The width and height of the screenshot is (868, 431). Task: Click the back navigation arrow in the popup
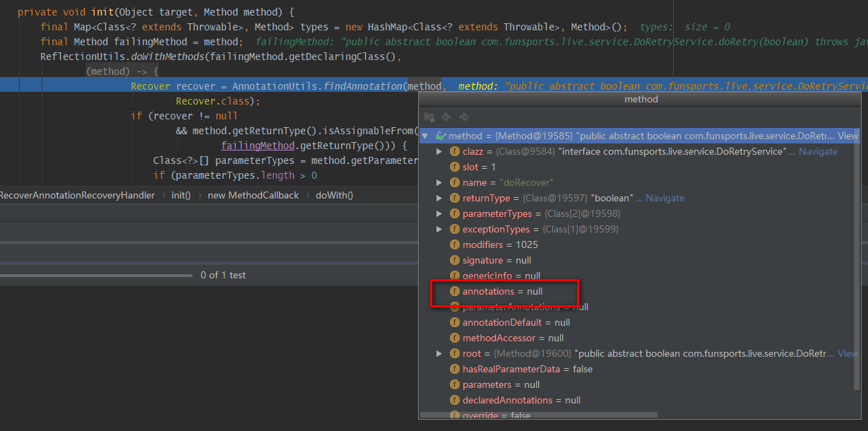tap(446, 117)
